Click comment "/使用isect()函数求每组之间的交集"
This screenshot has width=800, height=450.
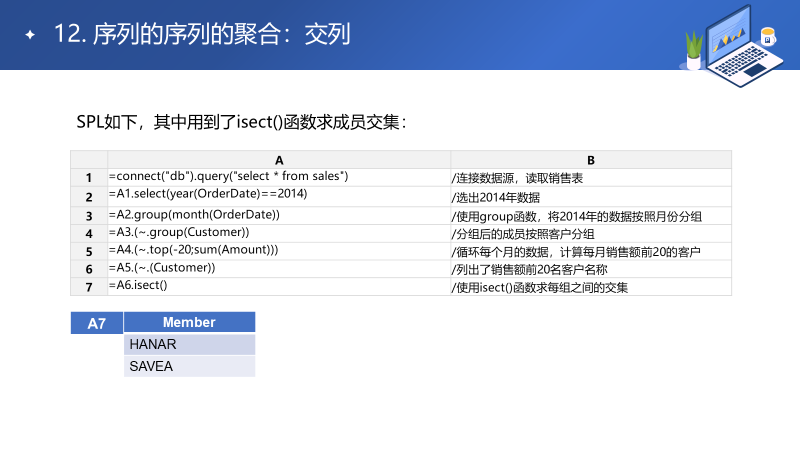click(591, 287)
